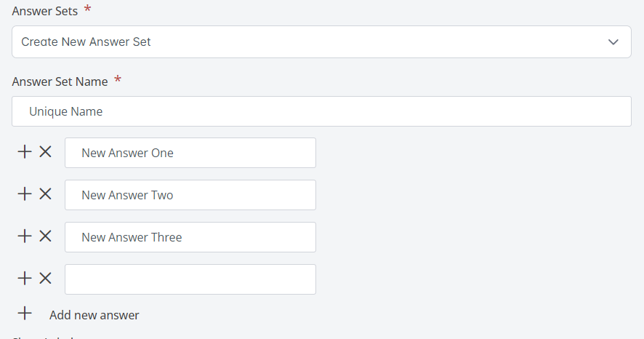Click the Add new answer link
Viewport: 644px width, 339px height.
point(94,315)
